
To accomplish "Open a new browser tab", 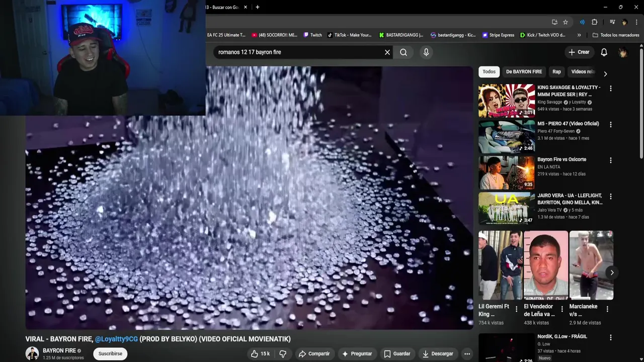I will pyautogui.click(x=258, y=7).
